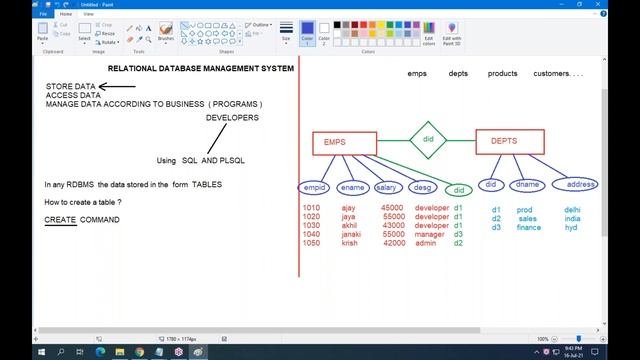Screen dimensions: 640x360
Task: Pick the red color swatch
Action: [x=363, y=25]
